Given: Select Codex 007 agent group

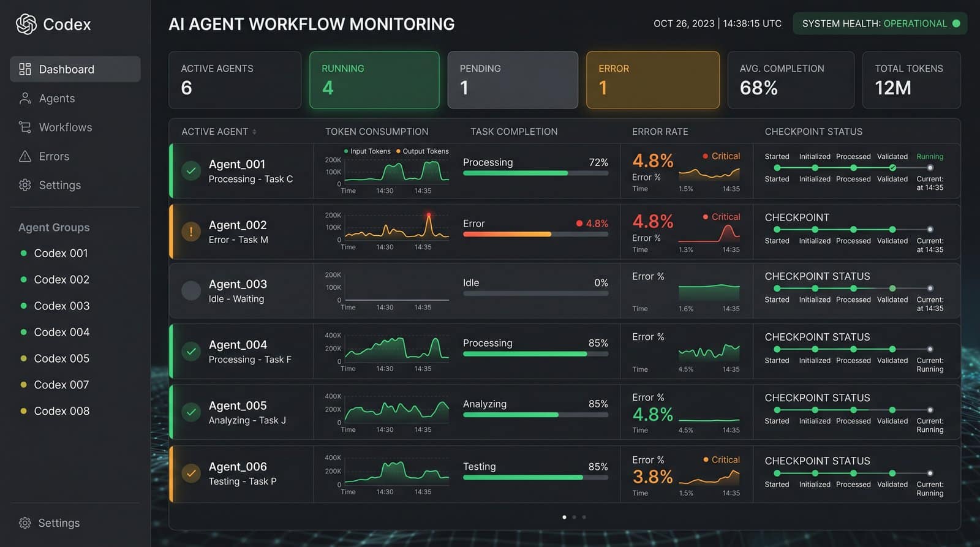Looking at the screenshot, I should pyautogui.click(x=55, y=385).
